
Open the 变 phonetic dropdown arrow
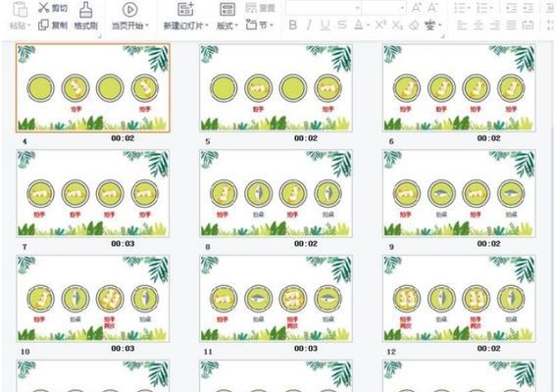pos(440,25)
